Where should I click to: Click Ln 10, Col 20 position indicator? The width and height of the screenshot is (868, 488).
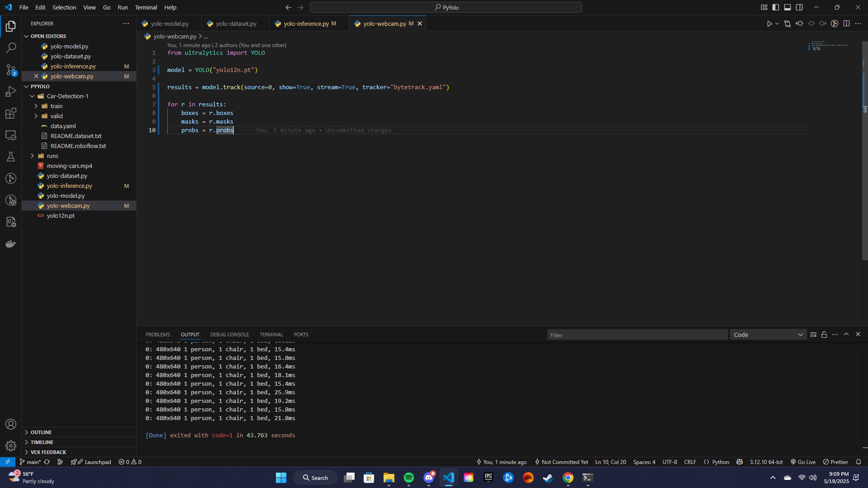611,462
